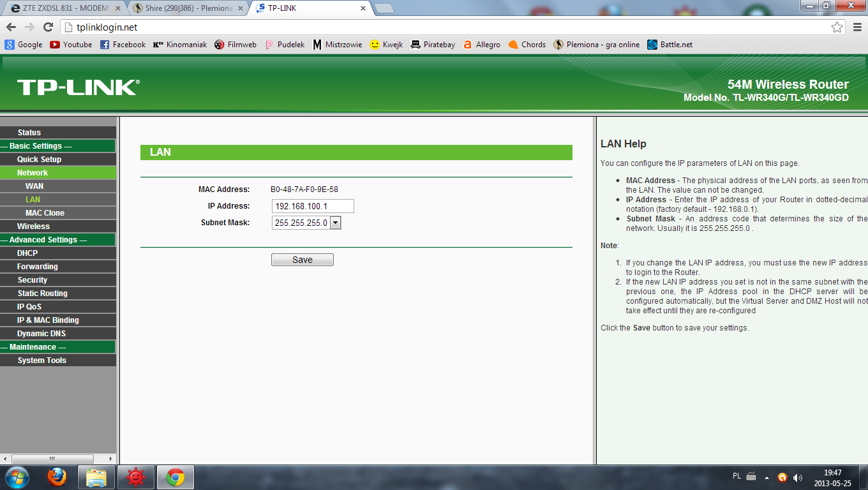The width and height of the screenshot is (868, 490).
Task: Open the Windows Start menu
Action: (x=17, y=477)
